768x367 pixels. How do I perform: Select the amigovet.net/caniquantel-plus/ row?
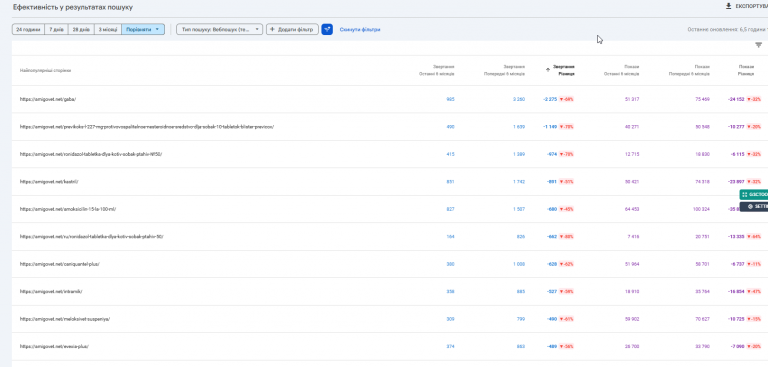pyautogui.click(x=390, y=264)
